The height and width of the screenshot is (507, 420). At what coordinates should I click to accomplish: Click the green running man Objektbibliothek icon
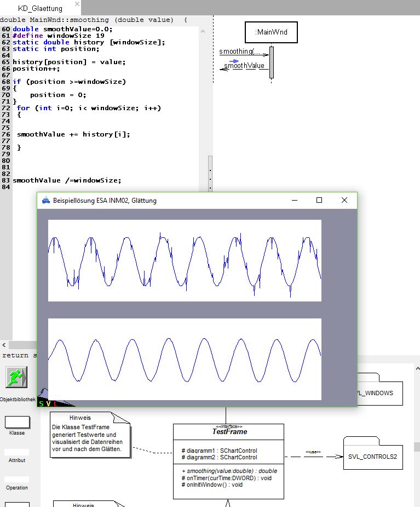point(16,378)
